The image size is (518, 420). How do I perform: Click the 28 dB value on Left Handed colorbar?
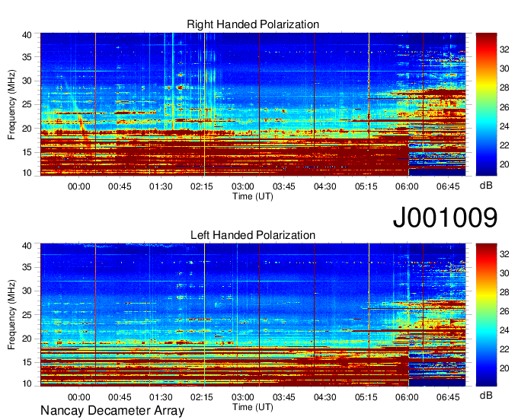pyautogui.click(x=504, y=292)
